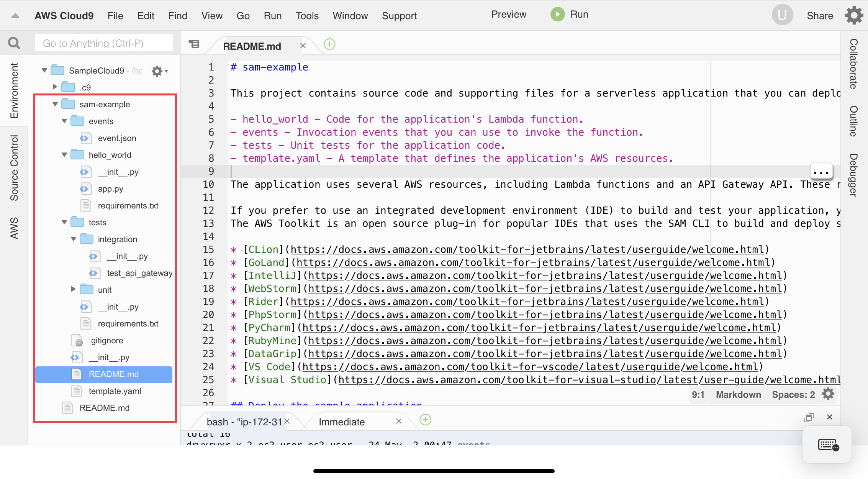The image size is (868, 479).
Task: Click the Share button
Action: tap(820, 16)
